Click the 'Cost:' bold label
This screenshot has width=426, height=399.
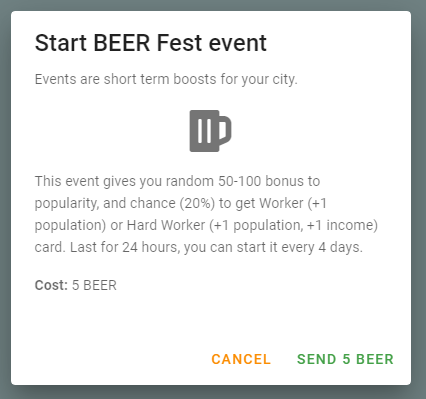pos(51,285)
